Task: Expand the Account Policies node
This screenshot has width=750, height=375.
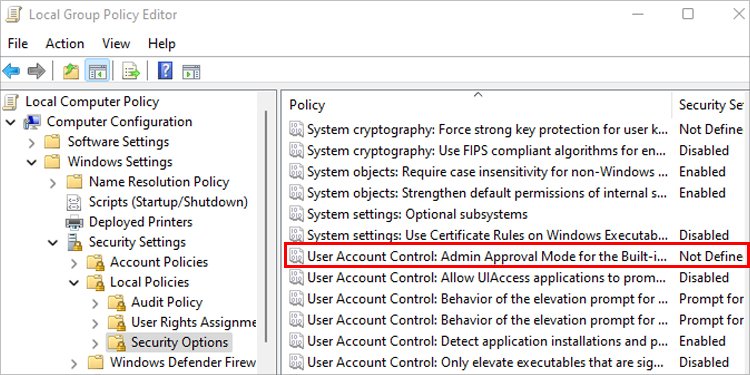Action: click(x=74, y=263)
